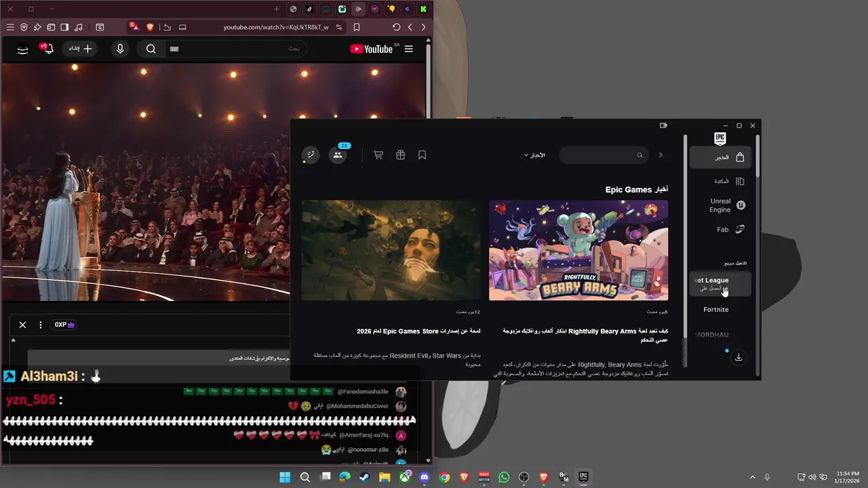Open the gift icon in Epic Games launcher
Image resolution: width=868 pixels, height=488 pixels.
click(401, 155)
